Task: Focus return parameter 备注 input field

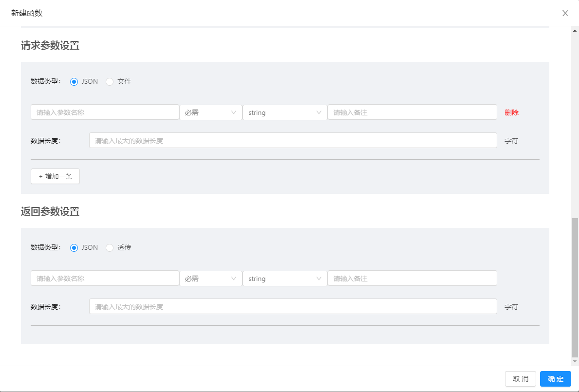Action: coord(412,279)
